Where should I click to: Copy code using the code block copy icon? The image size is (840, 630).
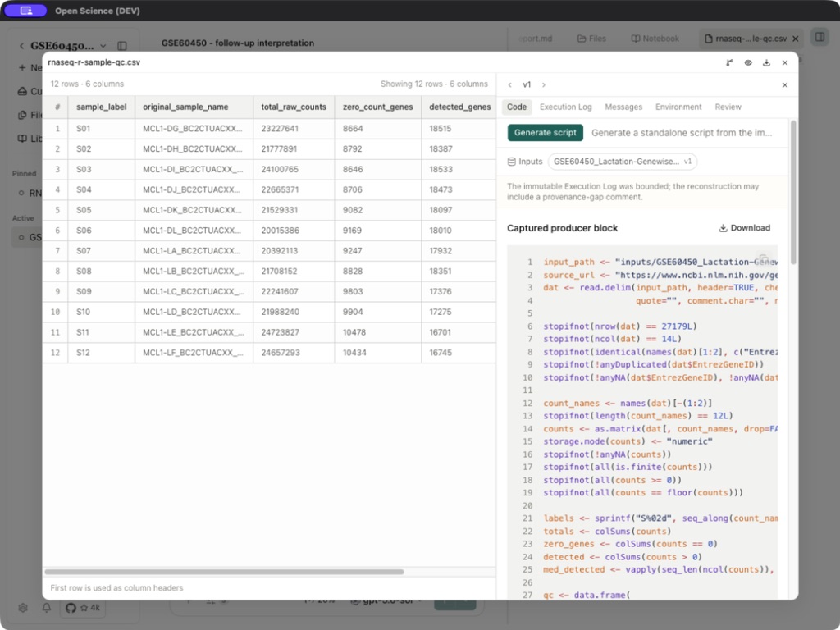tap(764, 258)
